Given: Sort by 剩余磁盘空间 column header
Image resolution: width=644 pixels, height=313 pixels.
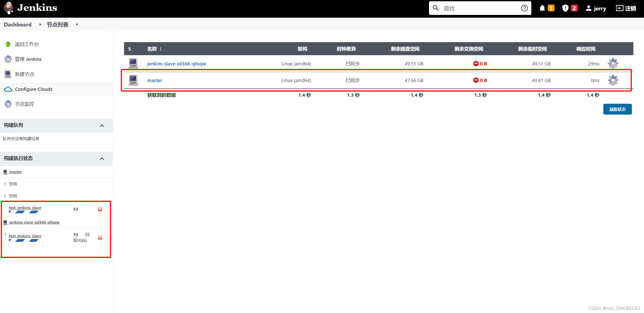Looking at the screenshot, I should pos(405,49).
